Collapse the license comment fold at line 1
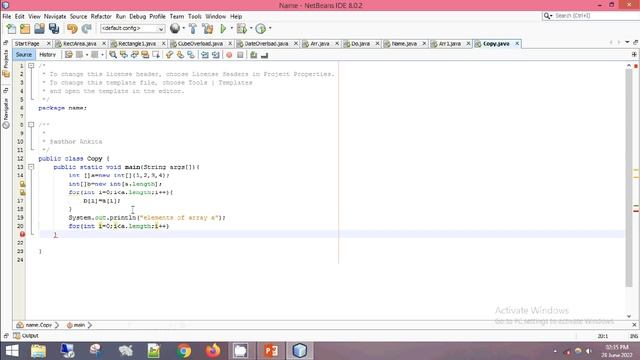The height and width of the screenshot is (360, 640). [31, 66]
